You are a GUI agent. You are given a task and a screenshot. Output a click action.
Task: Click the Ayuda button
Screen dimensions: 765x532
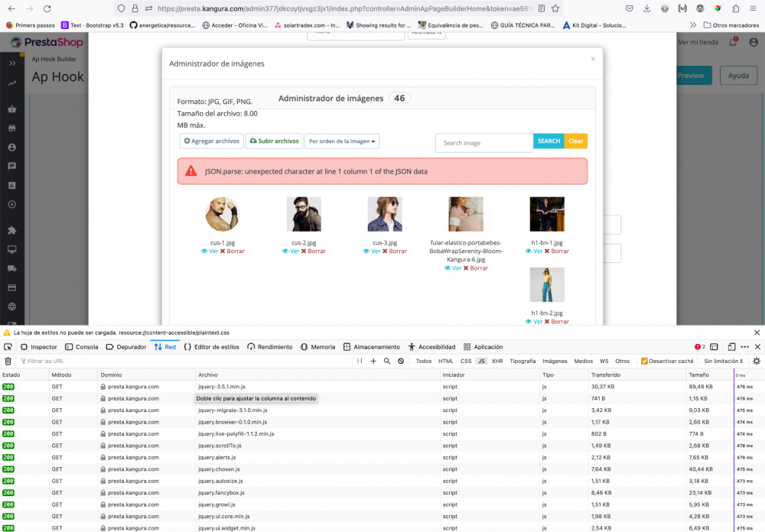[x=738, y=76]
